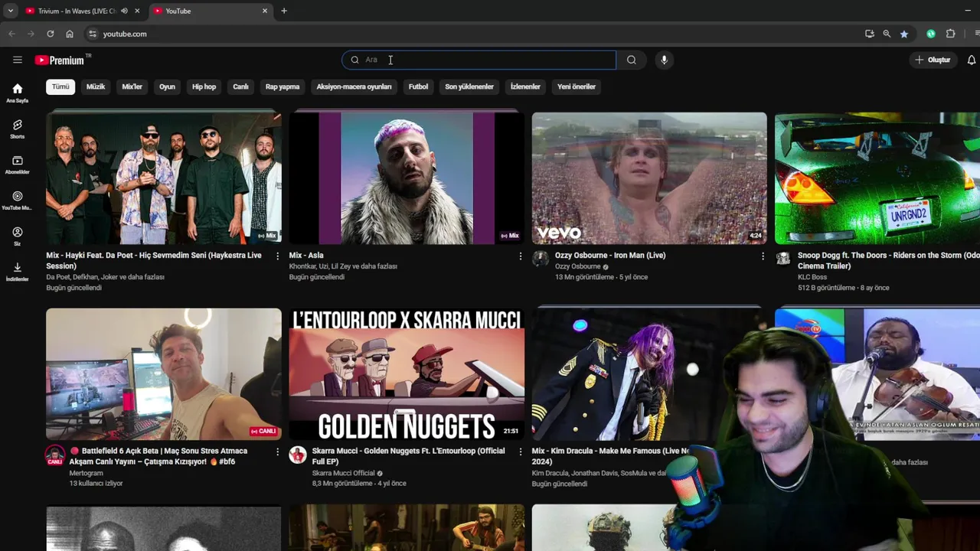The height and width of the screenshot is (551, 980).
Task: Select the Canlı filter chip
Action: coord(240,86)
